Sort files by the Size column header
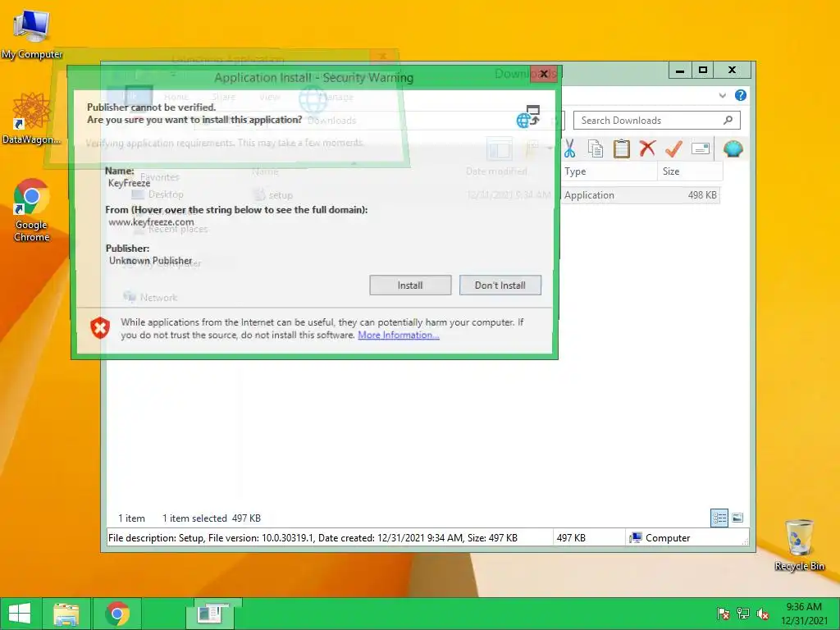Screen dimensions: 840x630 [x=690, y=171]
